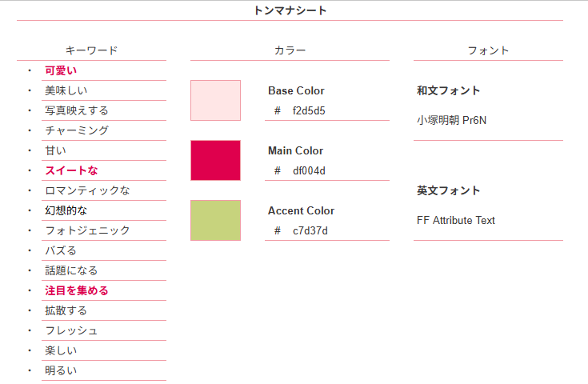Select the keyword 美味しい
This screenshot has width=588, height=384.
click(66, 90)
